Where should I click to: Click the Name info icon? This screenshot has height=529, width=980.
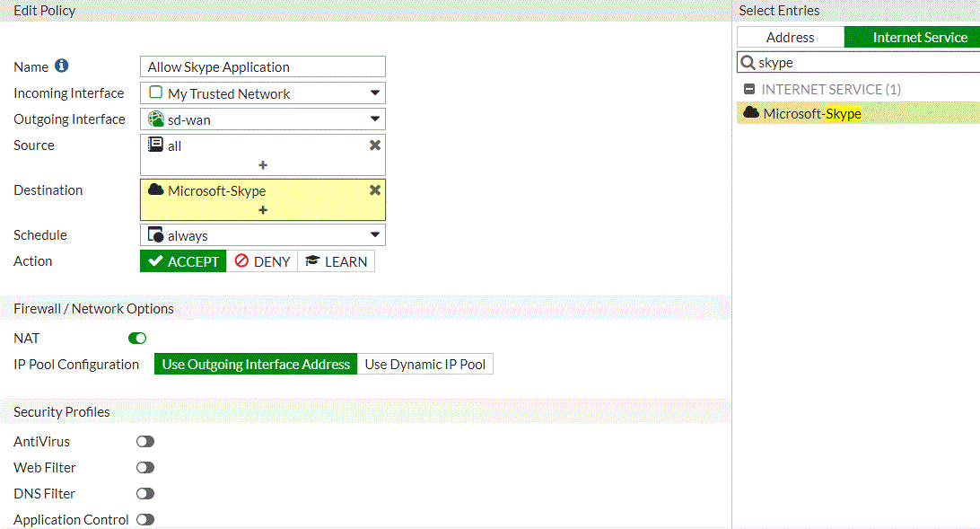[61, 66]
